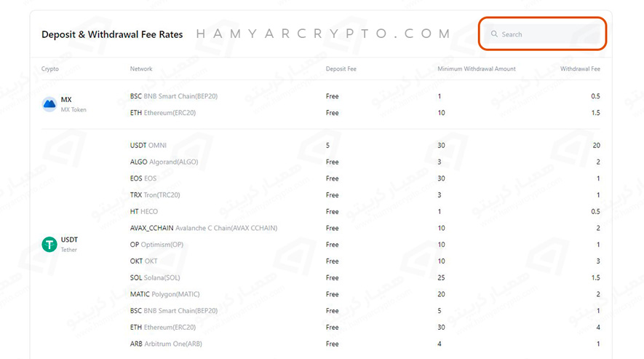Click the MATIC Polygon network row
644x359 pixels.
coord(164,294)
